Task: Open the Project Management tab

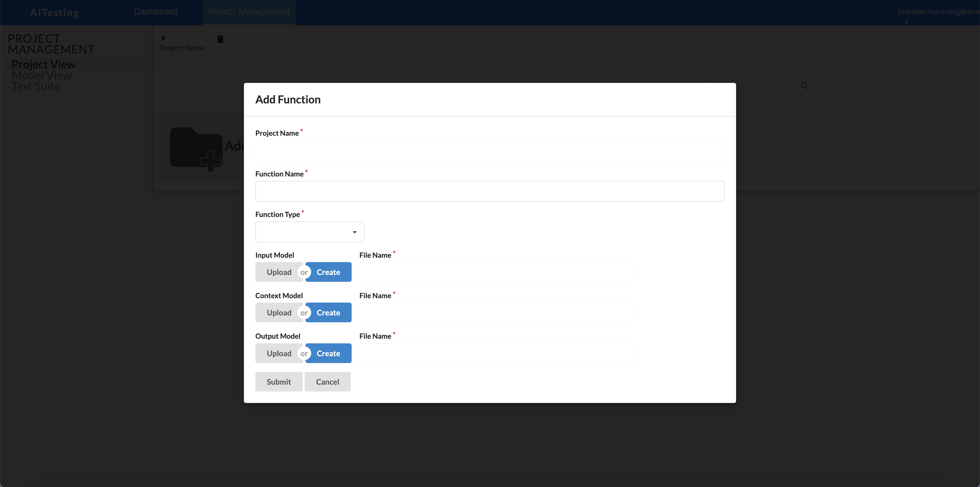Action: point(249,11)
